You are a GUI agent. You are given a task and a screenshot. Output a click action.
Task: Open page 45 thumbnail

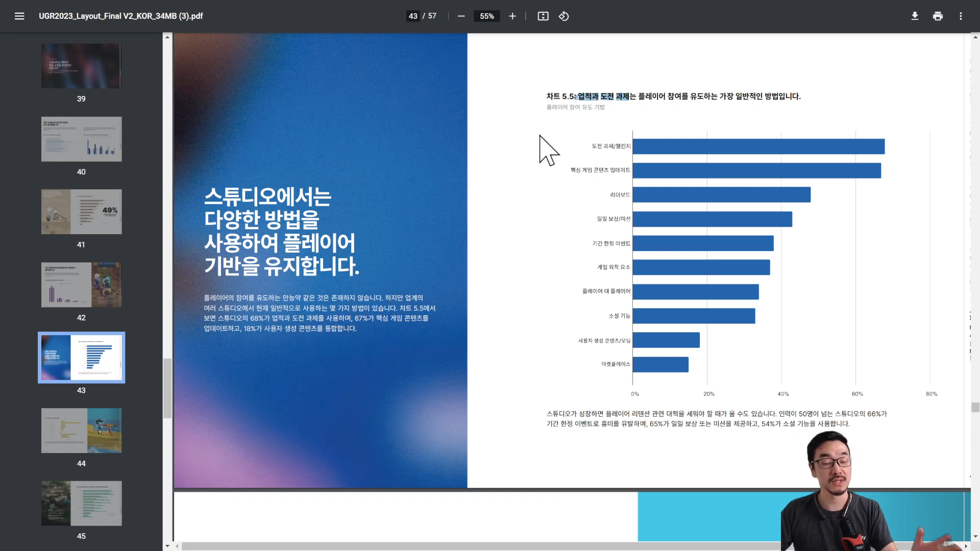click(x=81, y=503)
